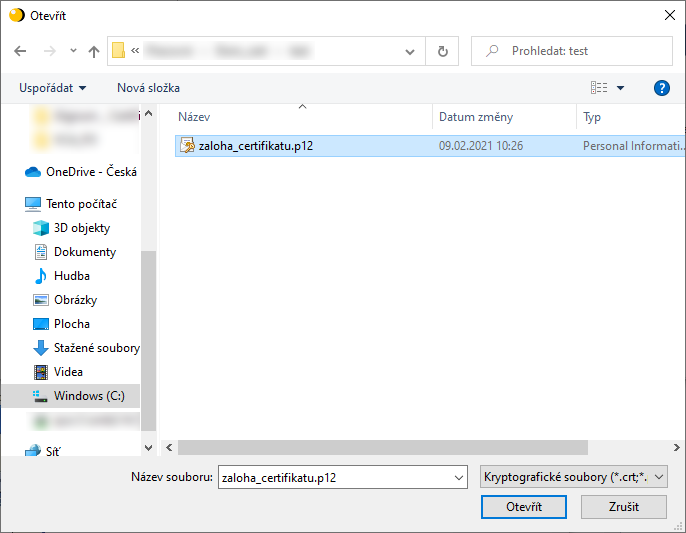Click the Otevřít button
Screen dimensions: 686x533
[524, 507]
